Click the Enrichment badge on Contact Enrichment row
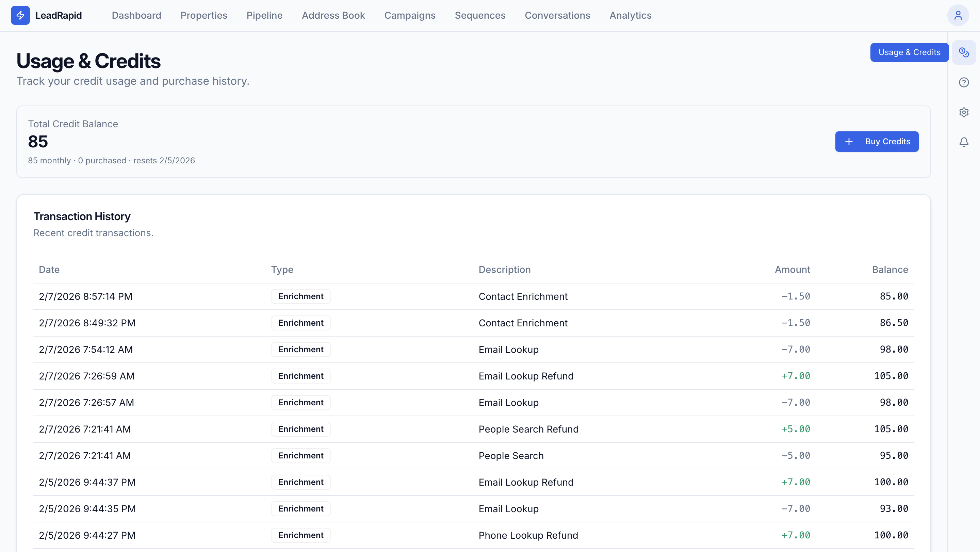The width and height of the screenshot is (980, 552). (x=300, y=296)
